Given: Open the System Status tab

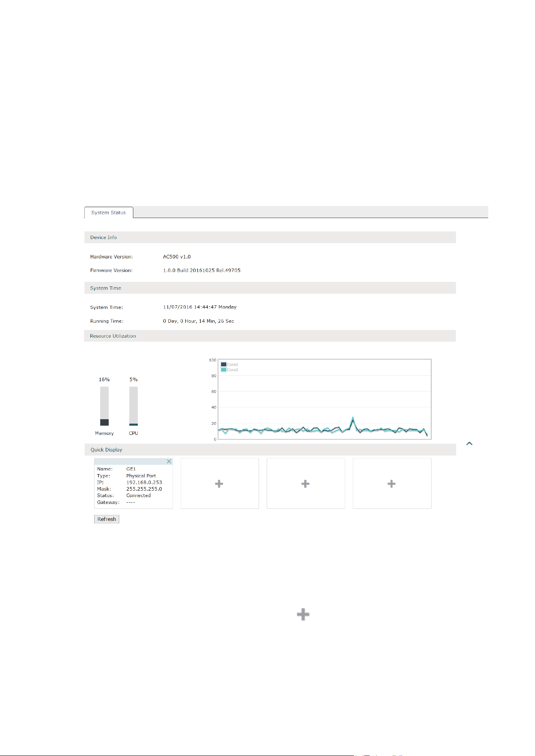Looking at the screenshot, I should [108, 212].
